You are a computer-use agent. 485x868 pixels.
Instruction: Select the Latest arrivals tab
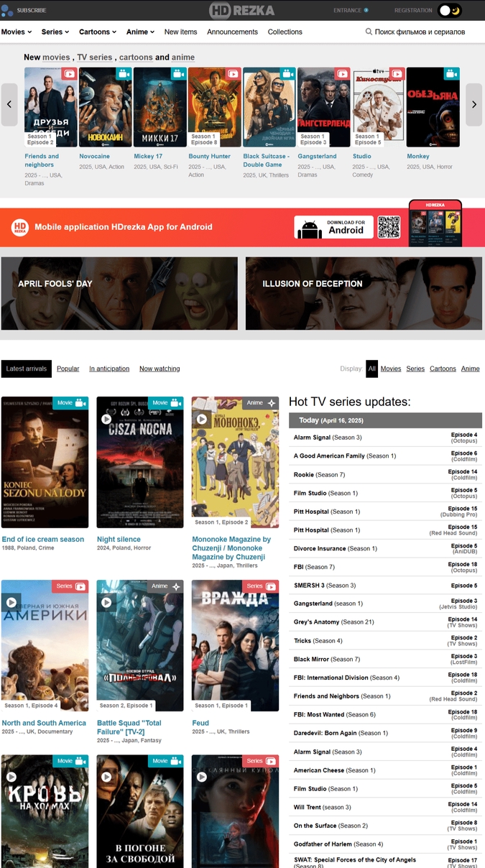27,369
